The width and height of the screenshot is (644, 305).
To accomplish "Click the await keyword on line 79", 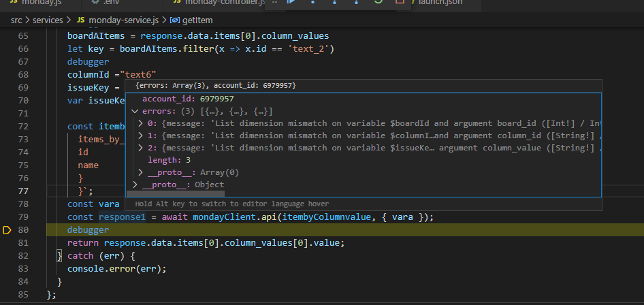I will coord(174,217).
